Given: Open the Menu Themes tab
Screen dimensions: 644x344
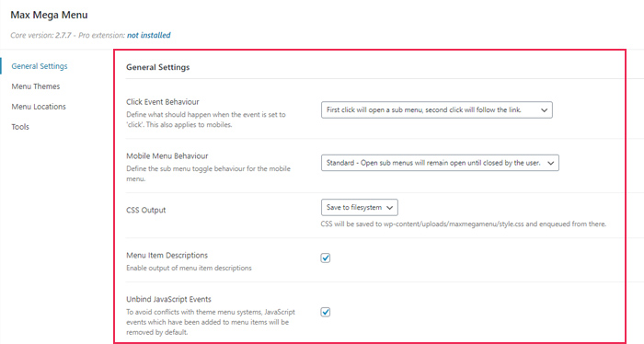Looking at the screenshot, I should [x=36, y=86].
